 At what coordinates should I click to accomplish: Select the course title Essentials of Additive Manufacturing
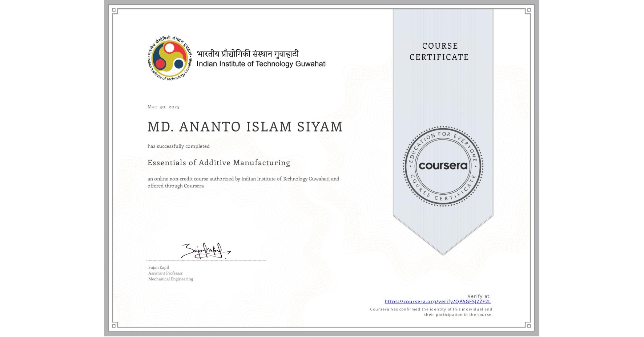click(218, 163)
